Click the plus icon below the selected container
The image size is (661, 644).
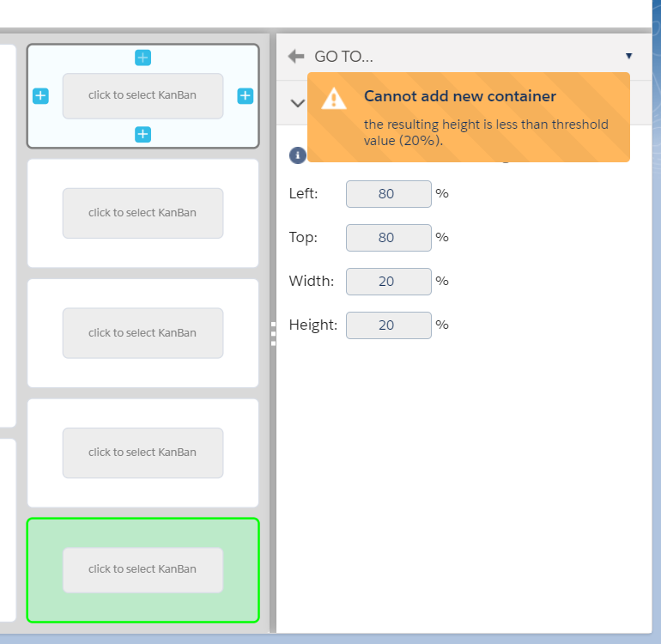tap(143, 134)
